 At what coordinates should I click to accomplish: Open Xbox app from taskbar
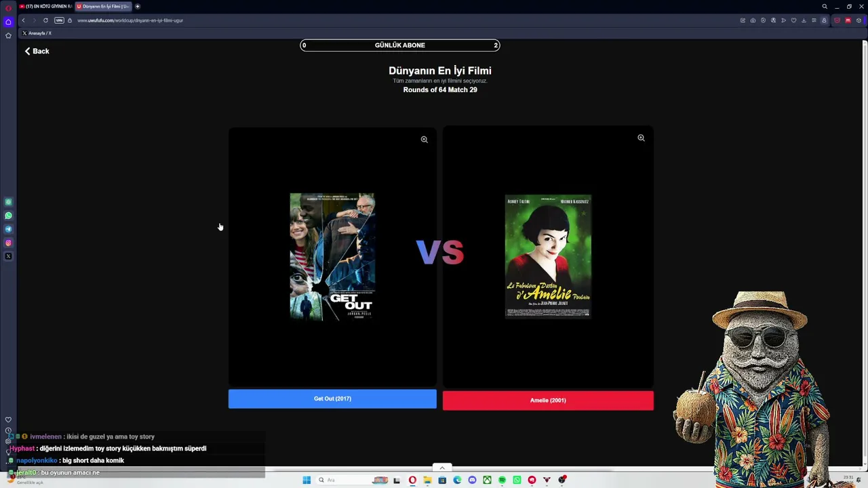[x=487, y=480]
